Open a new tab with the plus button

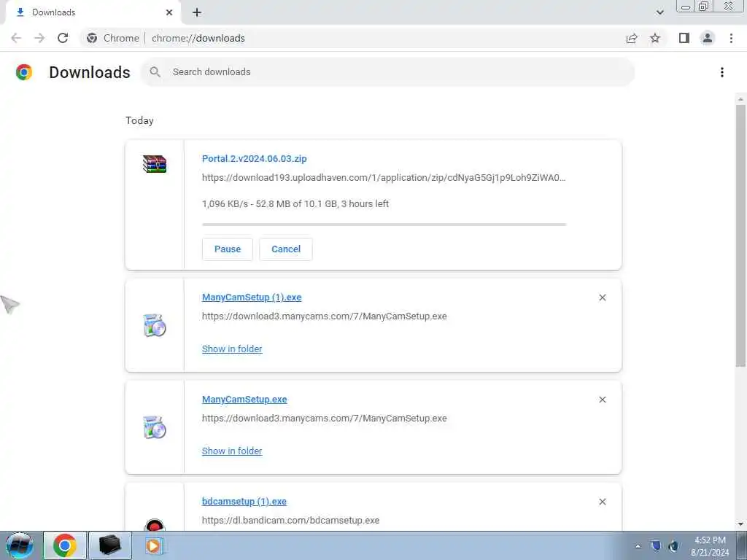197,12
